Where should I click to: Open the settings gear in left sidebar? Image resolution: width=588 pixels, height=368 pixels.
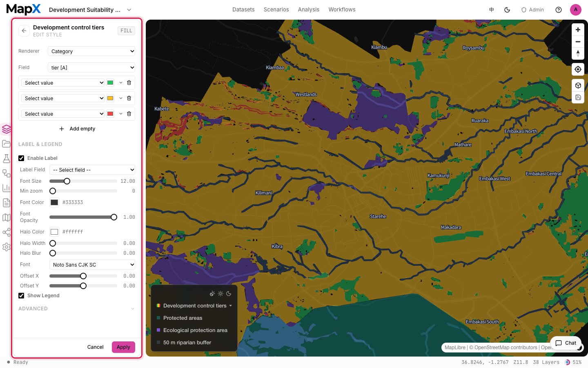point(6,247)
